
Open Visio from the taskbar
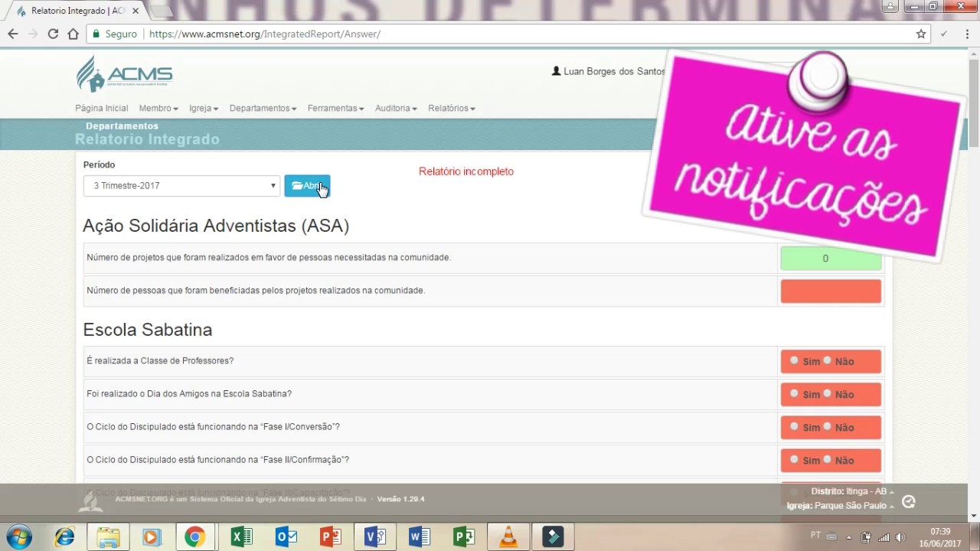(375, 537)
